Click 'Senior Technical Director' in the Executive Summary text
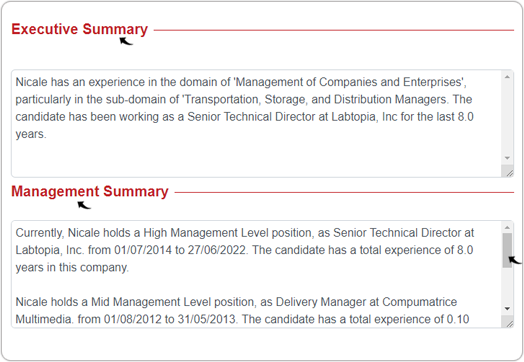 251,117
